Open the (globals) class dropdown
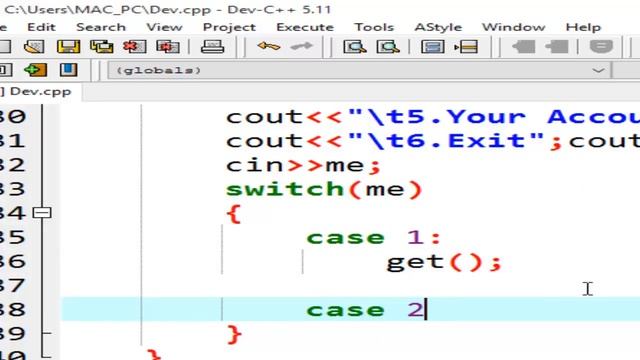The image size is (640, 360). tap(359, 70)
